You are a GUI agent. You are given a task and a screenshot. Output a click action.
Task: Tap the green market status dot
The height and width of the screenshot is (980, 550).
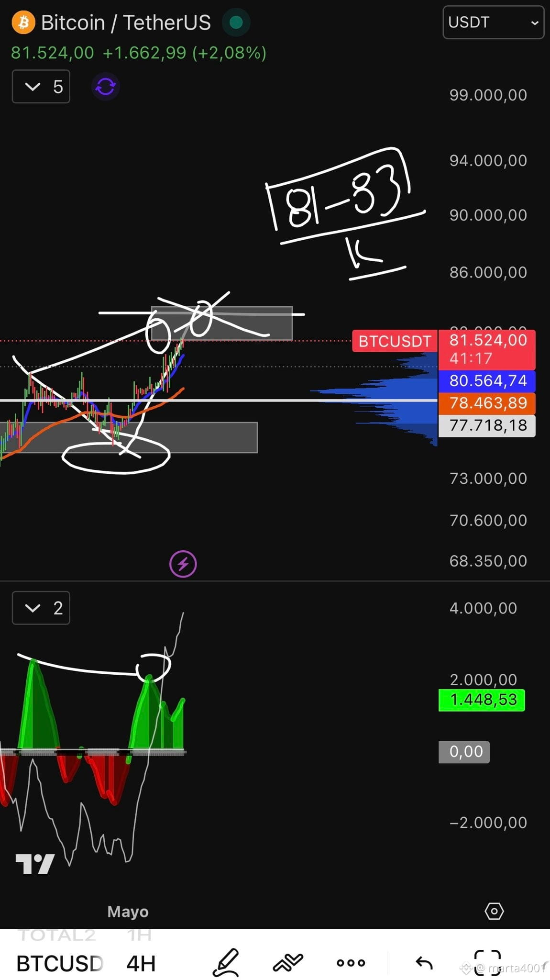[236, 22]
